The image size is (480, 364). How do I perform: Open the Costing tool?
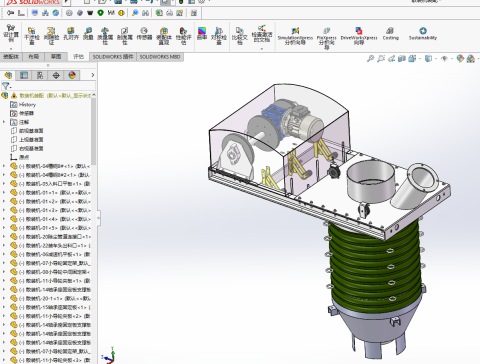point(390,34)
